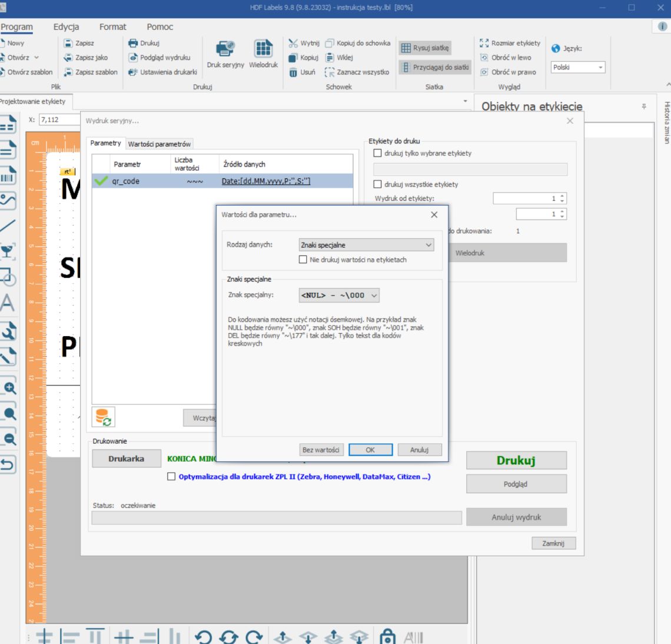Viewport: 671px width, 644px height.
Task: Click the undo arrow icon in left toolbar
Action: coord(8,464)
